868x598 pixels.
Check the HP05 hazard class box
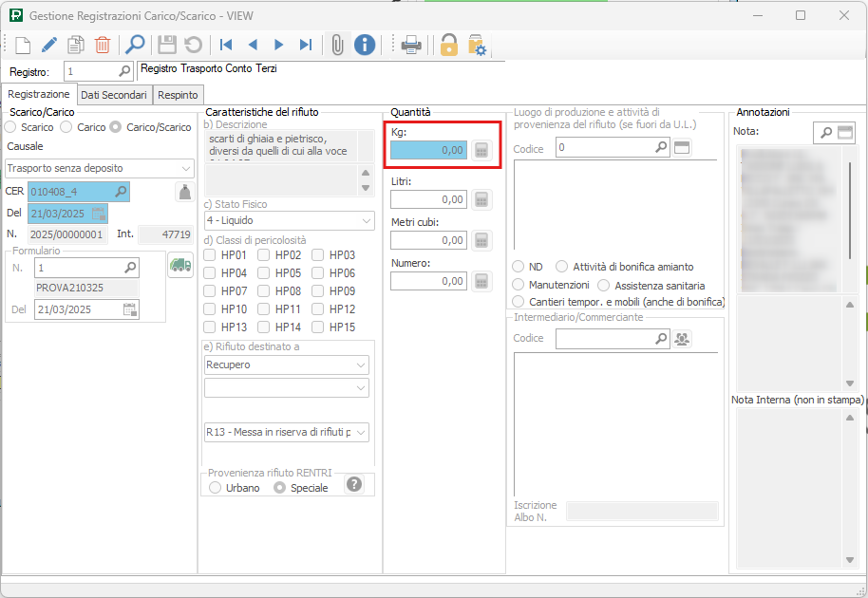pos(264,273)
